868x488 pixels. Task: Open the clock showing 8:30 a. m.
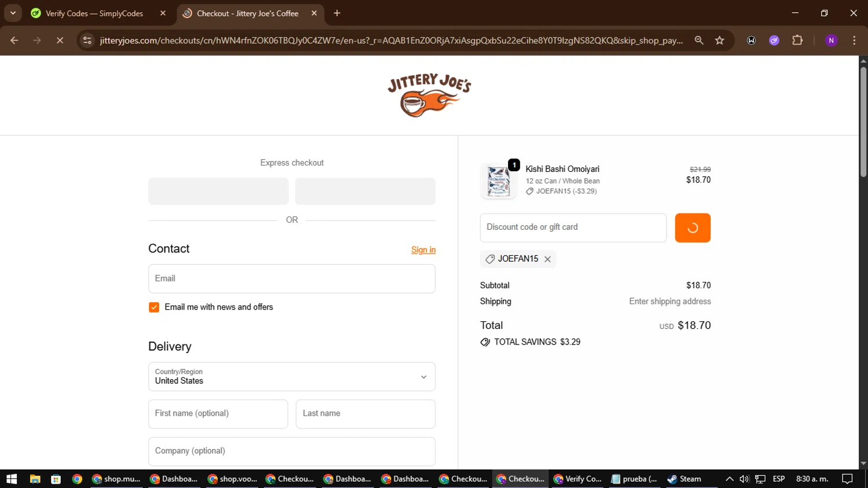click(x=812, y=479)
